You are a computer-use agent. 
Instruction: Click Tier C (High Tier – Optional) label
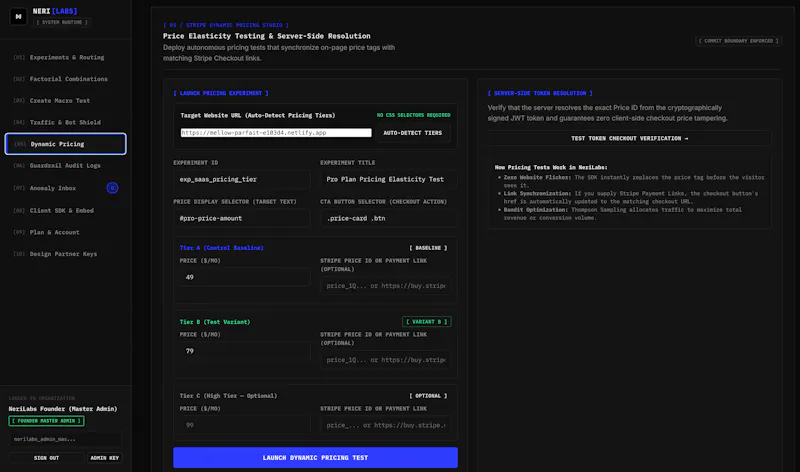pyautogui.click(x=228, y=396)
